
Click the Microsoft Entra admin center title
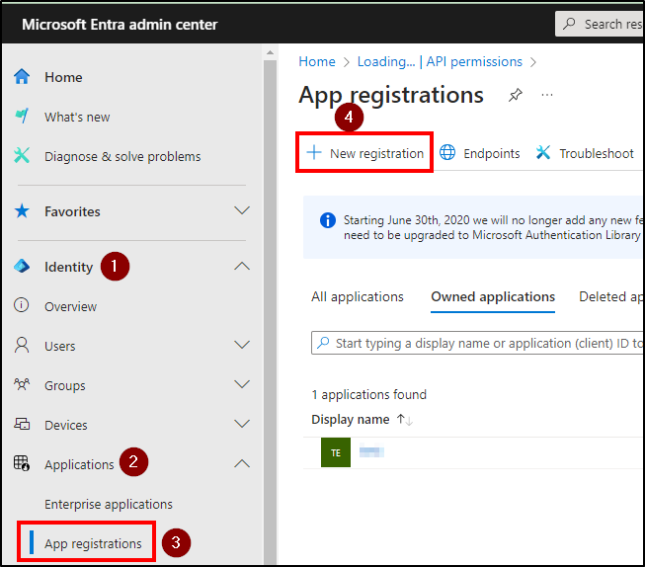pyautogui.click(x=120, y=24)
